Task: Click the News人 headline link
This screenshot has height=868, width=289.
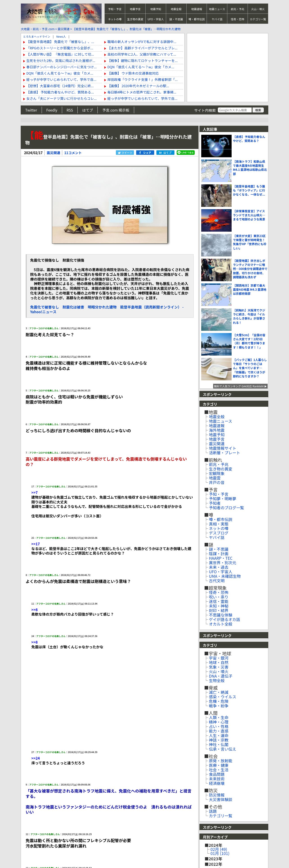Action: pyautogui.click(x=61, y=37)
